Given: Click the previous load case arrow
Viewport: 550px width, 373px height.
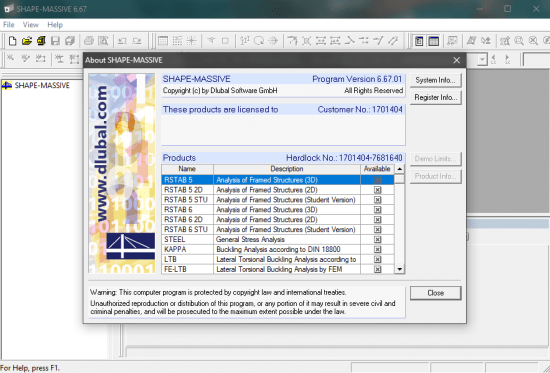Looking at the screenshot, I should pos(494,59).
